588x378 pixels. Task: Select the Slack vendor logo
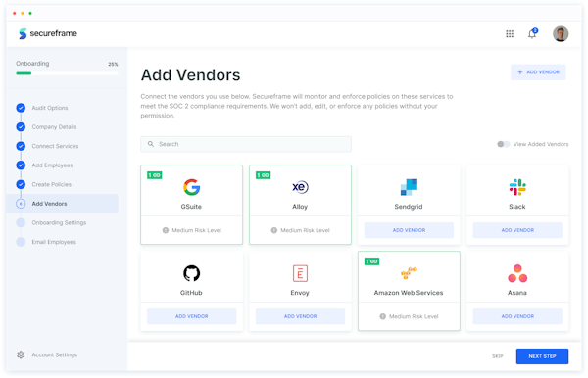pyautogui.click(x=517, y=187)
